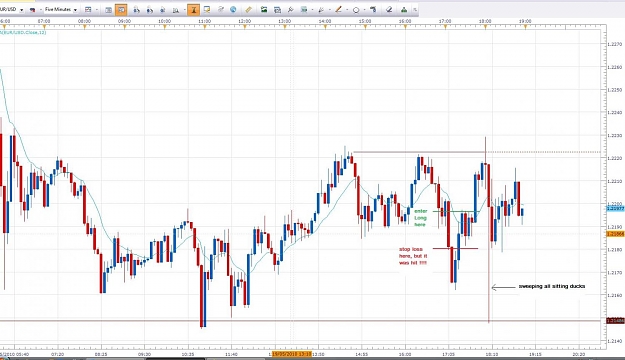Expand the arrow beside the flag icon
Viewport: 625px width, 360px height.
pyautogui.click(x=41, y=10)
